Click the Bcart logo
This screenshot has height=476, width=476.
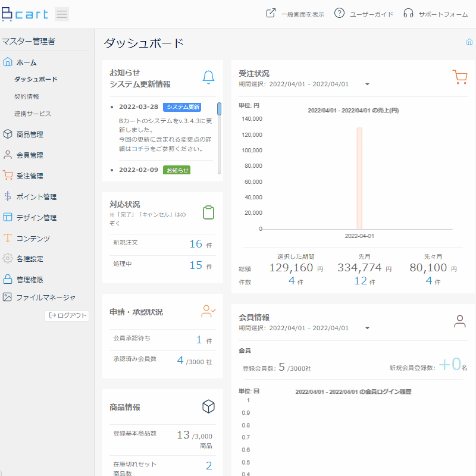point(25,14)
